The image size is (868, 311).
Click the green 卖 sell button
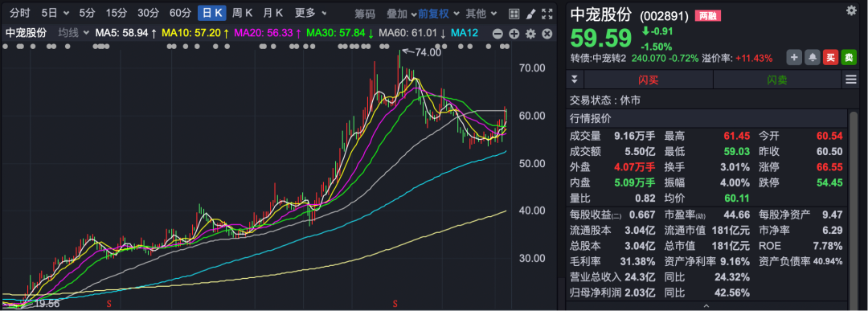pyautogui.click(x=849, y=58)
